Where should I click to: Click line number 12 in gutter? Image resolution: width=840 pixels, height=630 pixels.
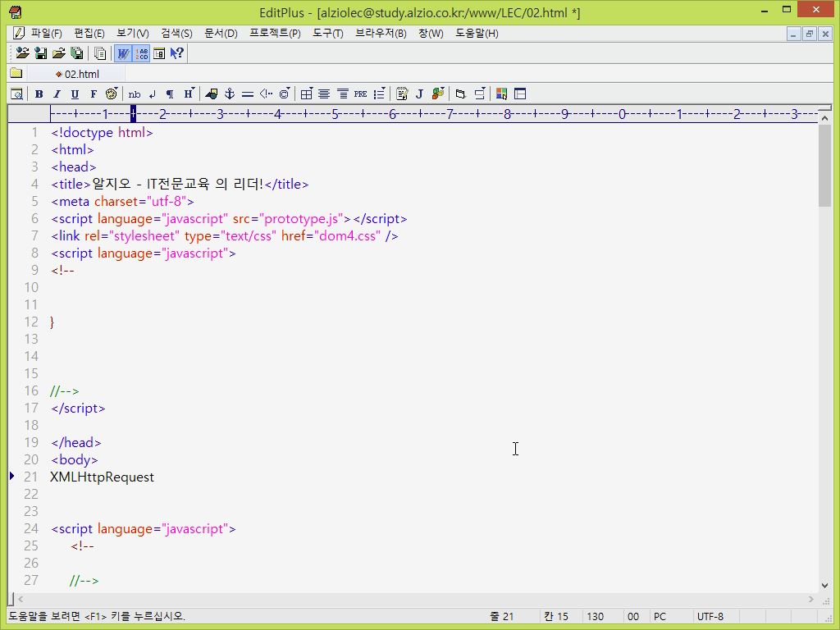31,322
